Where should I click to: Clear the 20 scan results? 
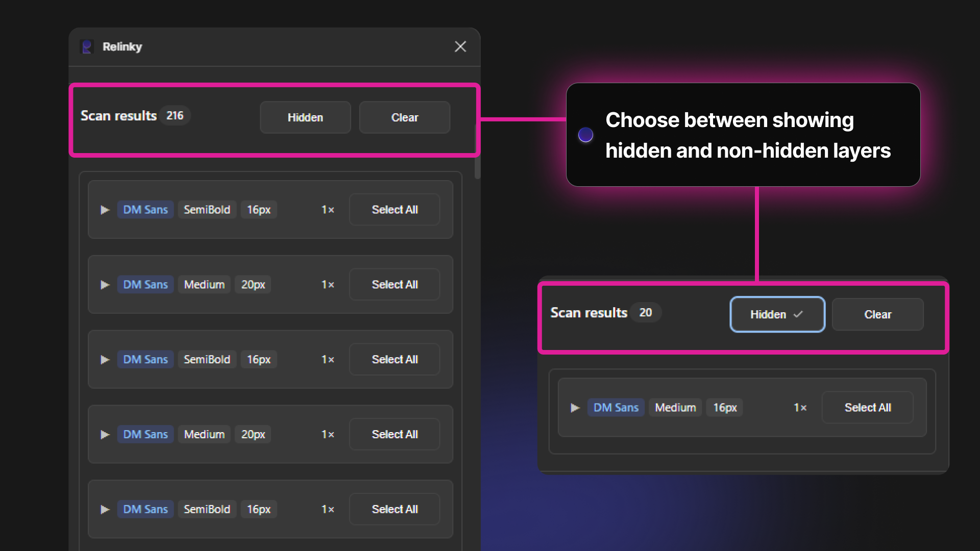coord(877,314)
